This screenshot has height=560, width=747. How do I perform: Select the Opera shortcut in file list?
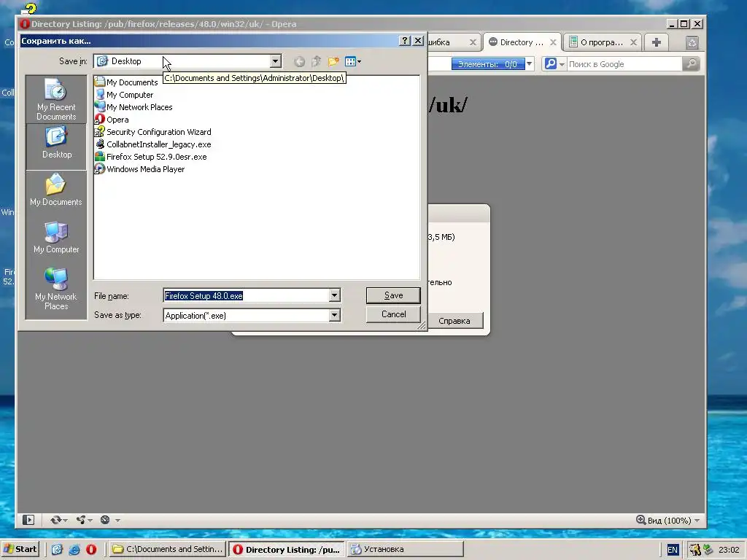point(112,120)
